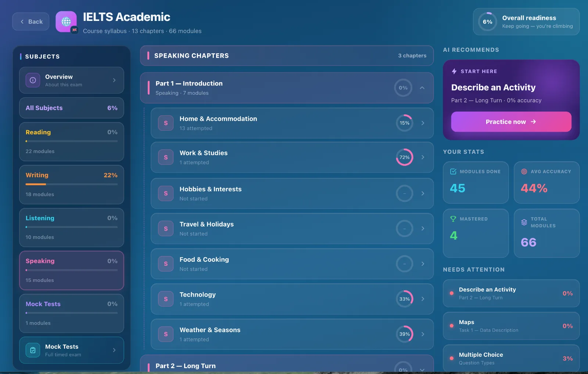Click the '3 chapters' count label
Image resolution: width=588 pixels, height=374 pixels.
pyautogui.click(x=412, y=56)
